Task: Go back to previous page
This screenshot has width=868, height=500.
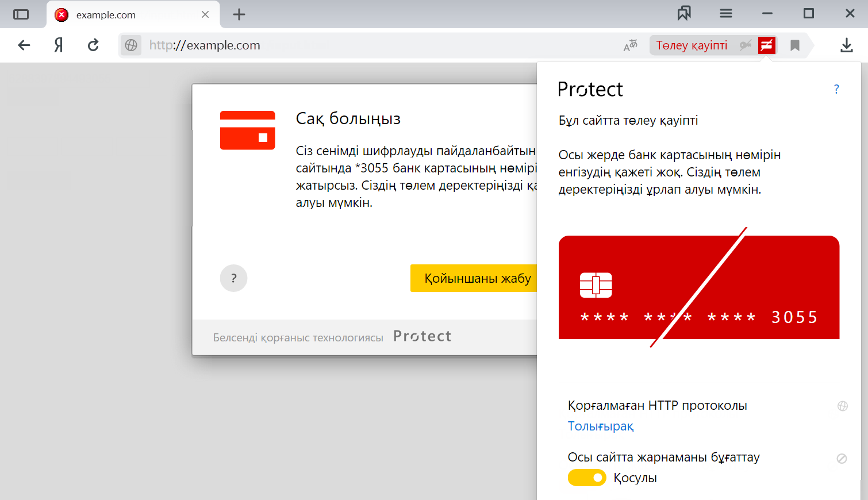Action: [x=24, y=45]
